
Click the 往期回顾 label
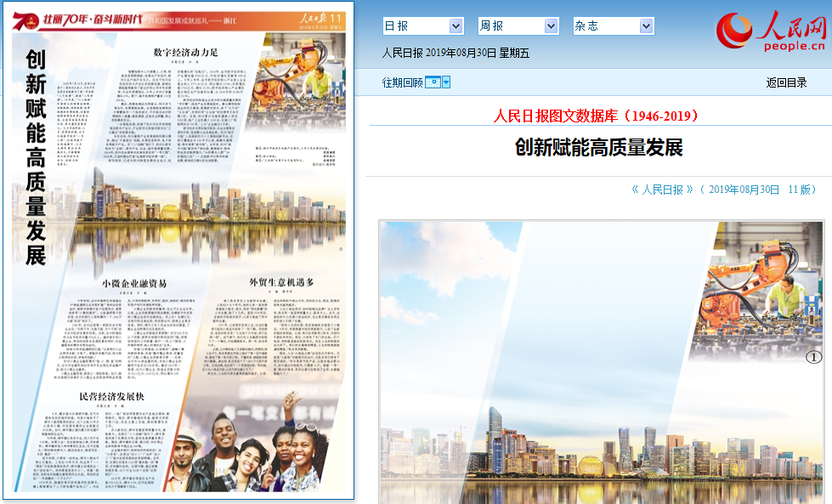[402, 82]
